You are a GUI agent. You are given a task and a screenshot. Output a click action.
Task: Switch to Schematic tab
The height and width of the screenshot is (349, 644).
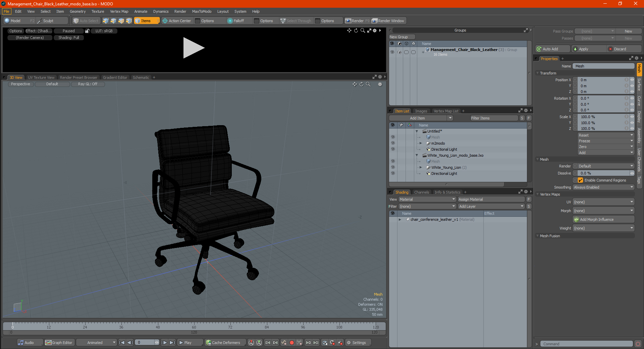click(x=141, y=78)
